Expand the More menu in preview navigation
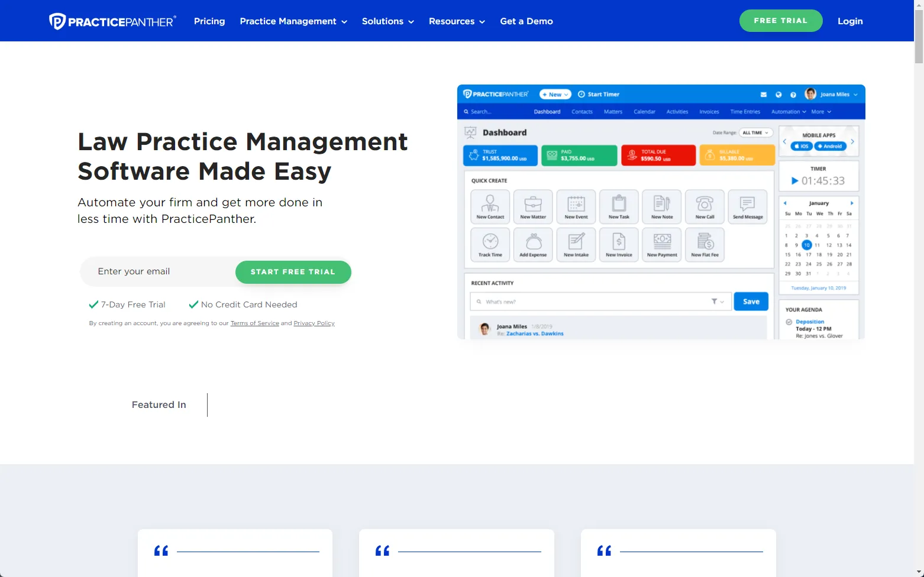Image resolution: width=924 pixels, height=577 pixels. pyautogui.click(x=821, y=112)
